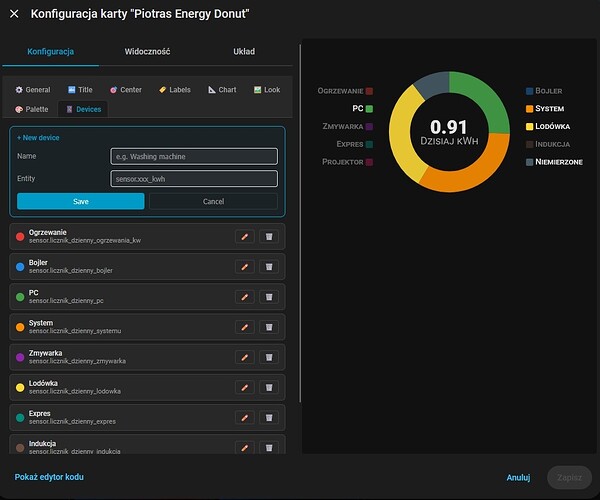Select the Palette section tab
Image resolution: width=600 pixels, height=500 pixels.
32,109
